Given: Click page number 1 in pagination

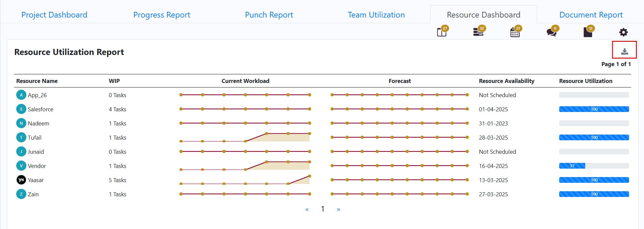Looking at the screenshot, I should coord(323,209).
